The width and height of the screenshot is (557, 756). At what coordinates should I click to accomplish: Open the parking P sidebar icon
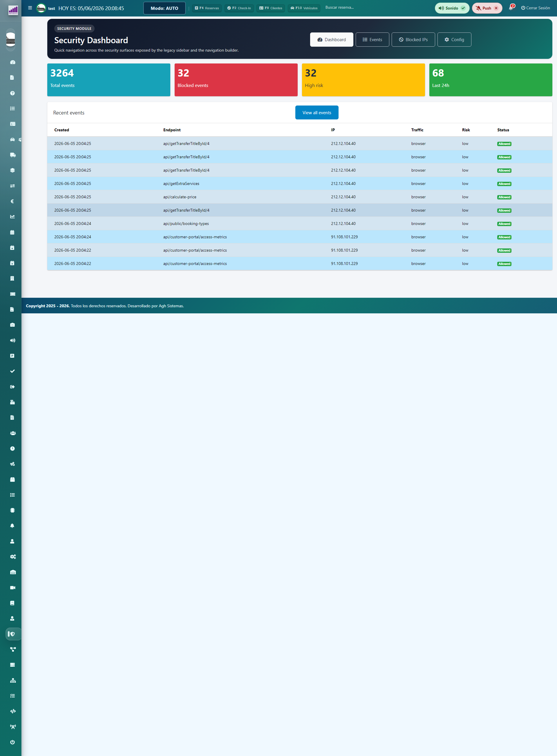[x=12, y=356]
